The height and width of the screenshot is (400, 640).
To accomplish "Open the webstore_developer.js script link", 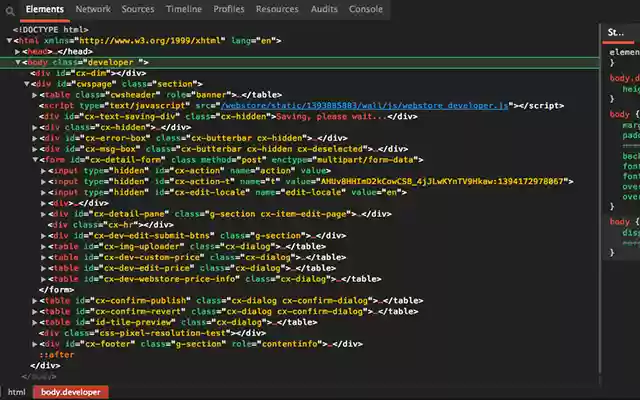I will pos(364,106).
